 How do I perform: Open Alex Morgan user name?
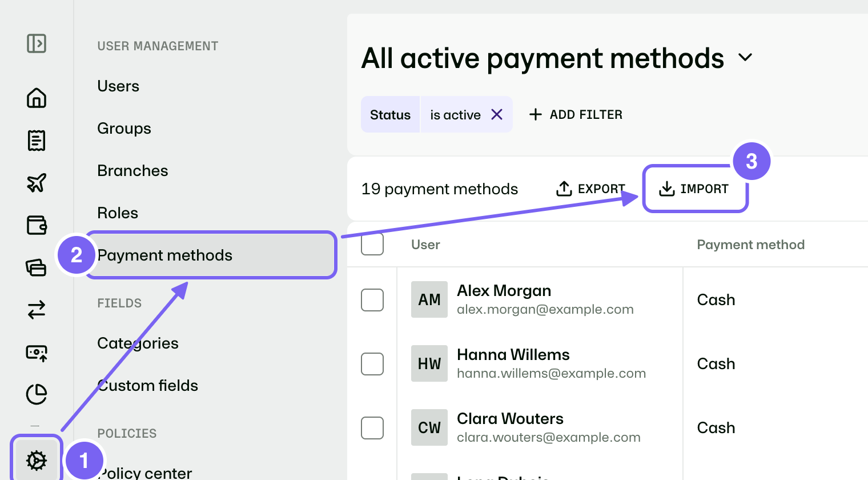click(x=504, y=290)
